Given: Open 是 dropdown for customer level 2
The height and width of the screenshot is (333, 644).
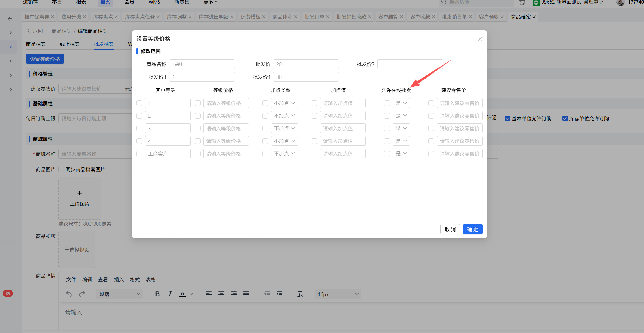Looking at the screenshot, I should pyautogui.click(x=401, y=116).
